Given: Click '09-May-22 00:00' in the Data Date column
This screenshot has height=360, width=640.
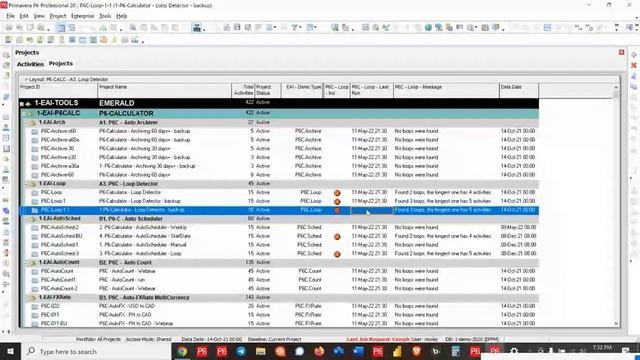Looking at the screenshot, I should point(518,227).
